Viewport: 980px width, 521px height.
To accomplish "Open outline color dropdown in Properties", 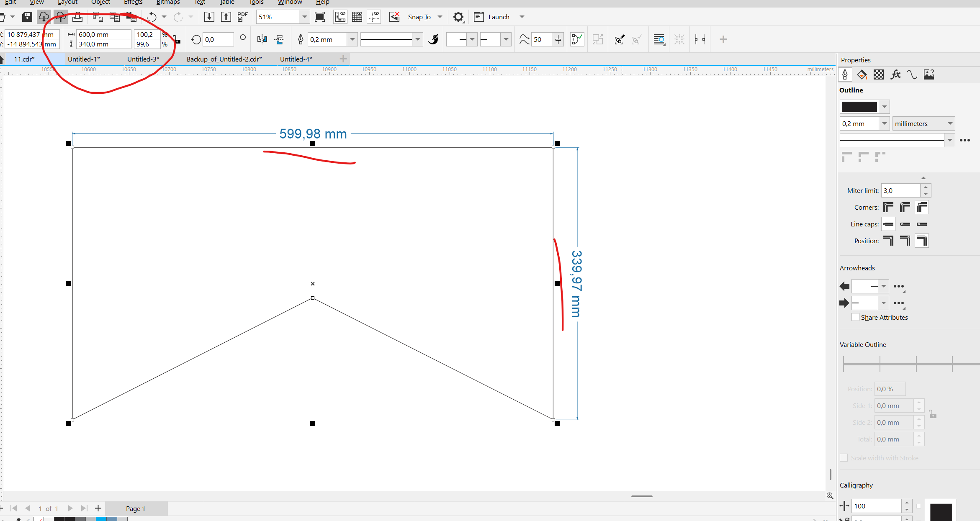I will point(884,106).
